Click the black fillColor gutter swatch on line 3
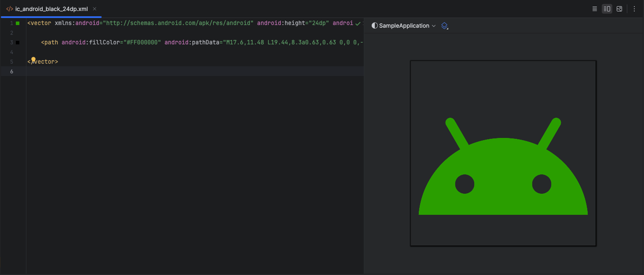The image size is (644, 275). (17, 42)
